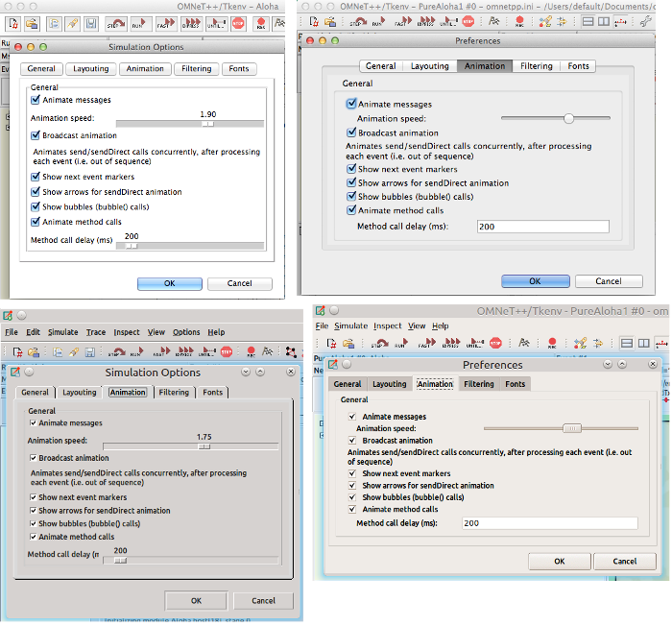The width and height of the screenshot is (672, 626).
Task: Click the blue OK in Mac Preferences dialog
Action: point(536,281)
